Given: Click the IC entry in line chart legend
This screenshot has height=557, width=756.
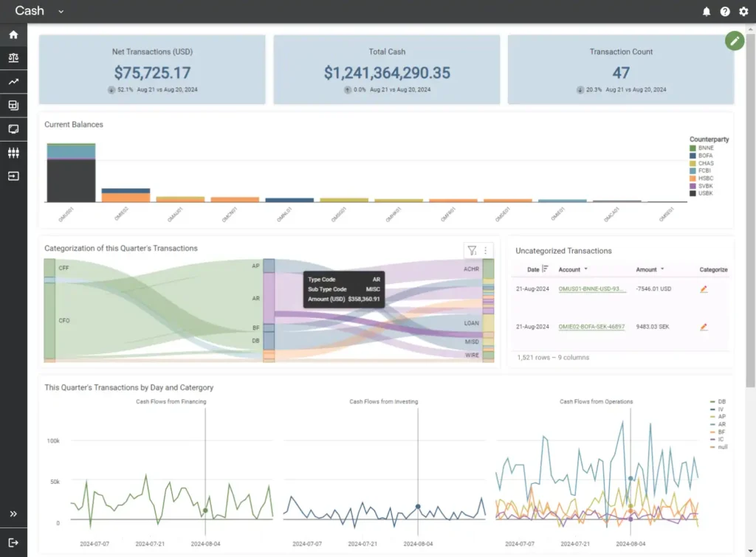Looking at the screenshot, I should (x=717, y=440).
